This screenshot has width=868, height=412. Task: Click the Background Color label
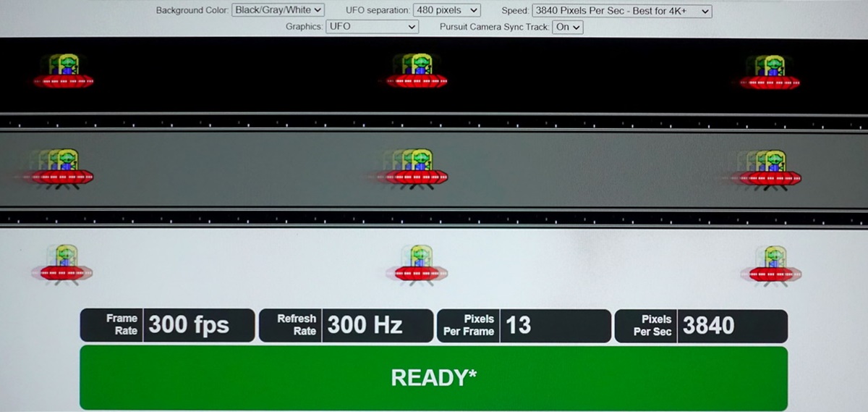tap(192, 11)
